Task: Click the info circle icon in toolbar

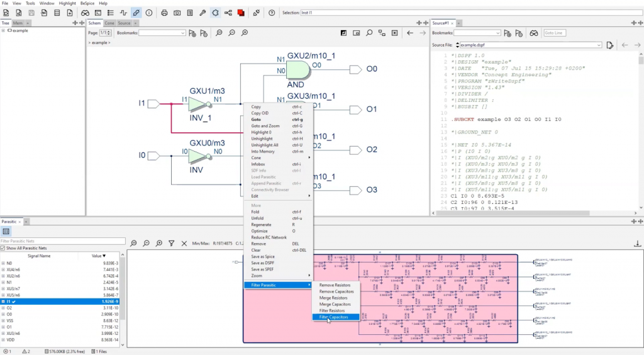Action: point(148,13)
